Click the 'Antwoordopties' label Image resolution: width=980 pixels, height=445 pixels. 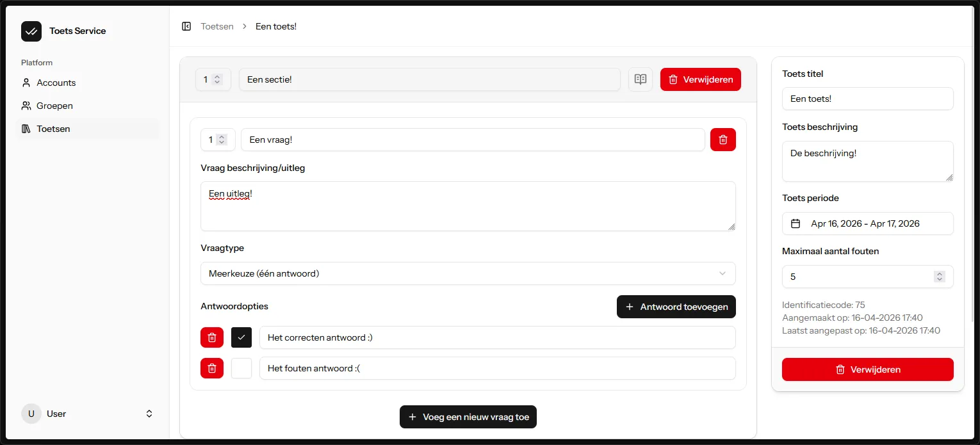pos(234,307)
